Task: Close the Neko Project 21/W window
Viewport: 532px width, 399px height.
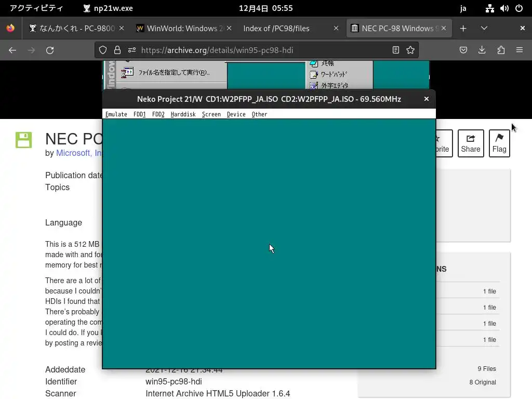Action: (427, 99)
